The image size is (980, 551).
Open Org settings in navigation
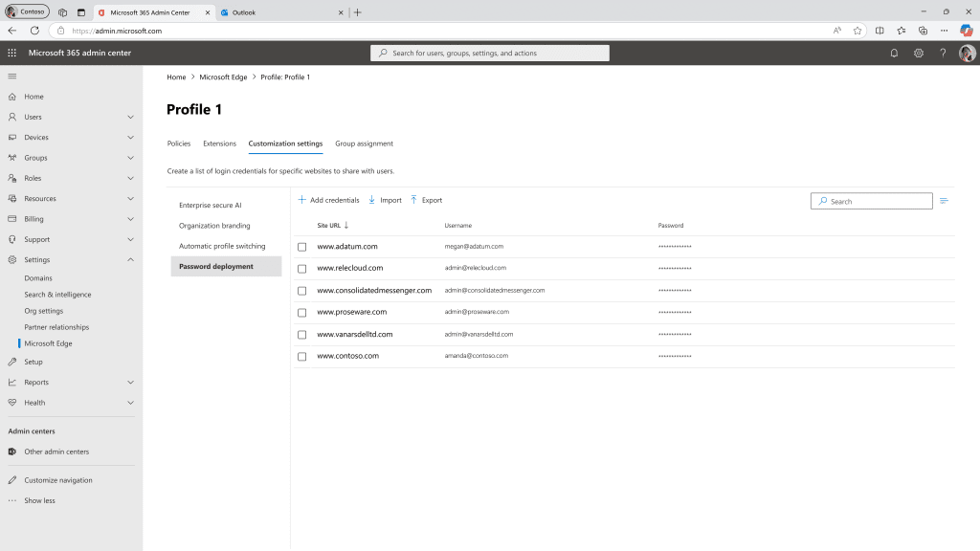pos(44,311)
